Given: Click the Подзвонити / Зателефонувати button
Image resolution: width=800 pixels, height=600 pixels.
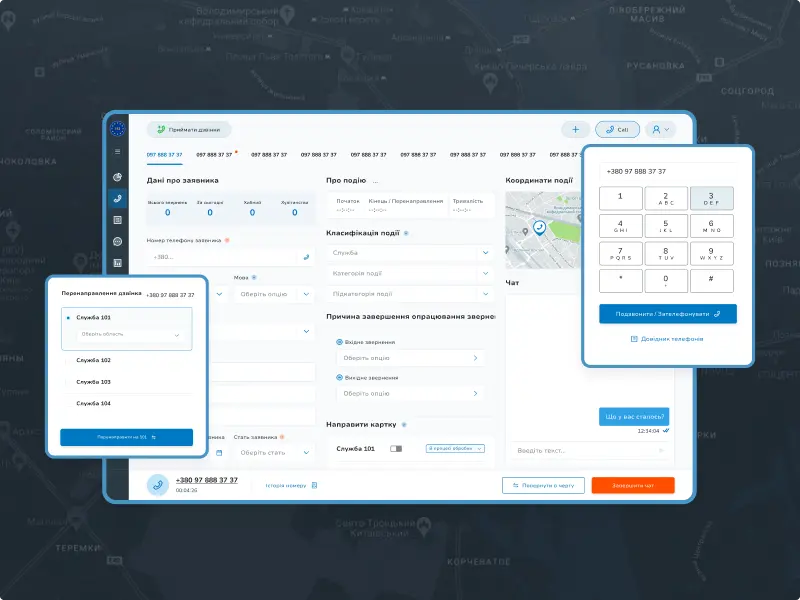Looking at the screenshot, I should [667, 313].
